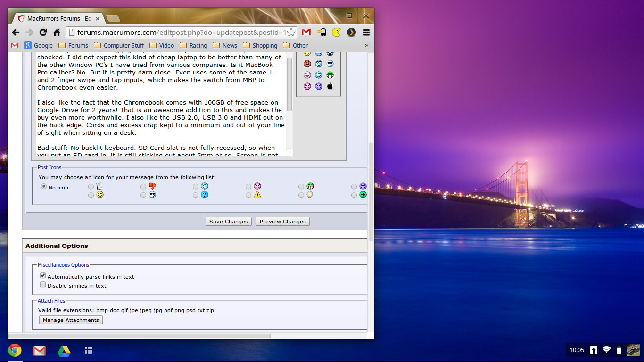Select the question mark post icon radio
This screenshot has height=362, width=644.
pyautogui.click(x=196, y=195)
